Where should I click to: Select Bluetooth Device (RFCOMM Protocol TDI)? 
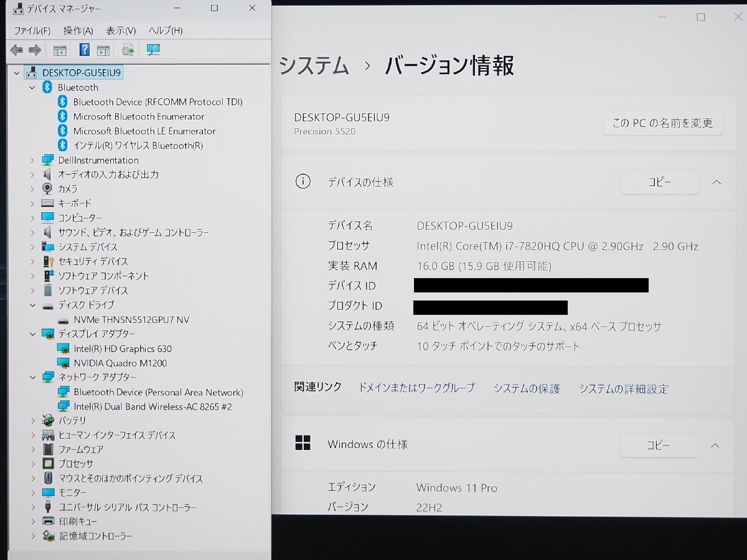coord(158,102)
